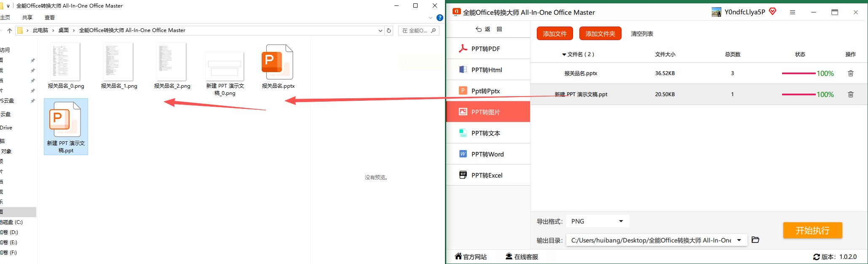This screenshot has width=868, height=264.
Task: Open the hamburger menu in Office Master
Action: click(x=792, y=12)
